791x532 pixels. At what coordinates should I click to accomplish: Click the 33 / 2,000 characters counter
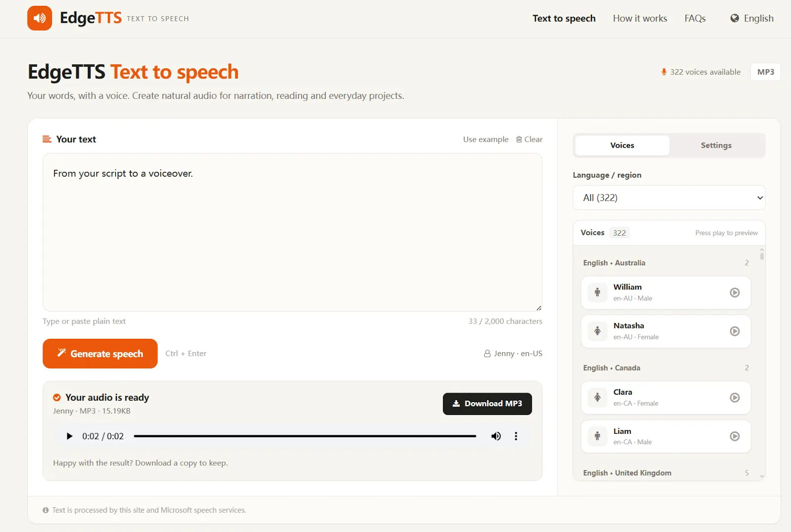pos(505,321)
